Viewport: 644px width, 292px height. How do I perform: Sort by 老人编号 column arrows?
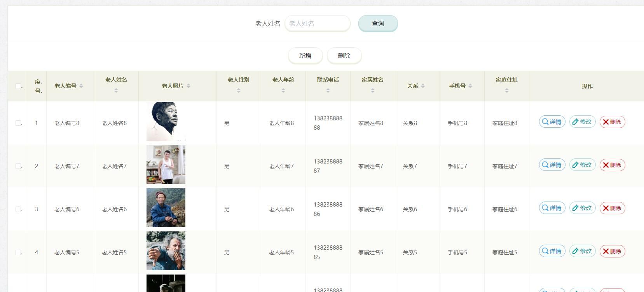tap(81, 86)
